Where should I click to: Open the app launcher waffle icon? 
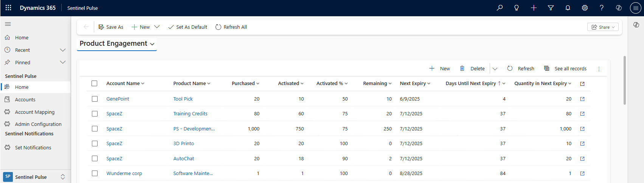click(x=8, y=8)
